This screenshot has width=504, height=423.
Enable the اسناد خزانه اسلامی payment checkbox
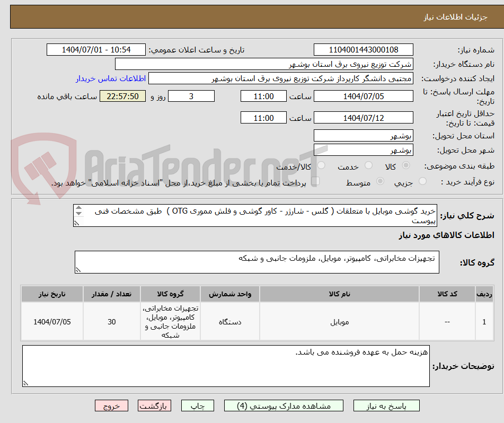[x=316, y=181]
